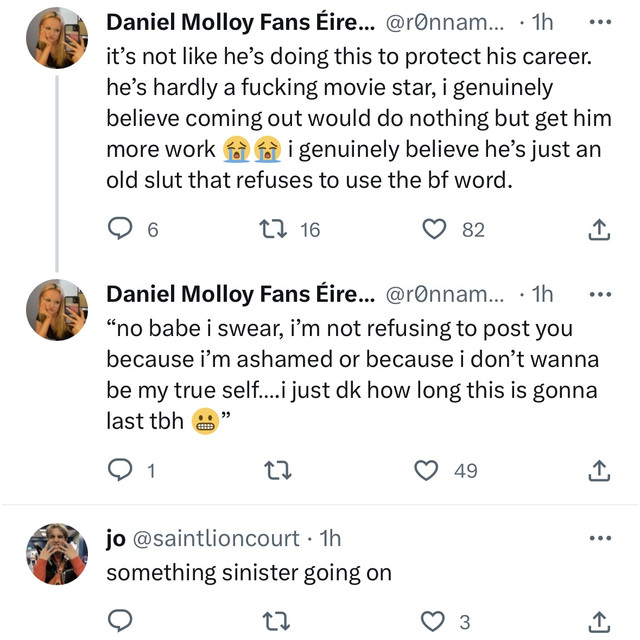Open more options on jo's tweet
Viewport: 640px width, 640px height.
pyautogui.click(x=600, y=538)
